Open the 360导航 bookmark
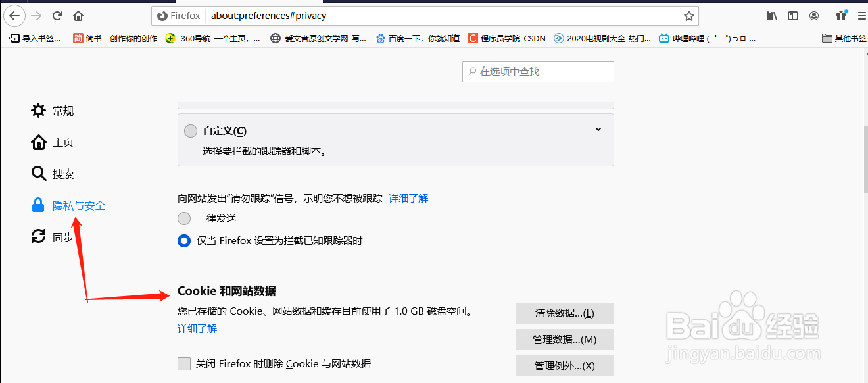This screenshot has height=383, width=868. [x=212, y=38]
